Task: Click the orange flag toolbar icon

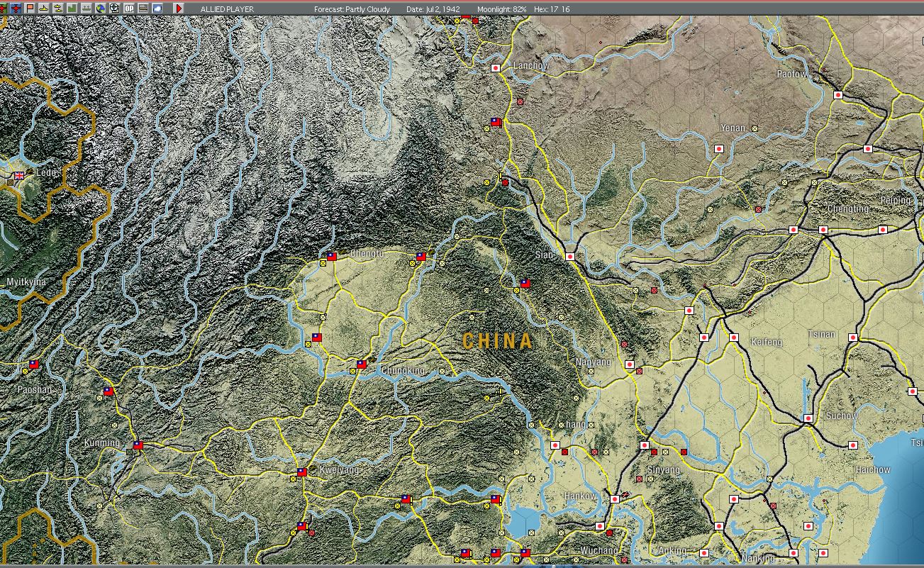Action: (30, 9)
